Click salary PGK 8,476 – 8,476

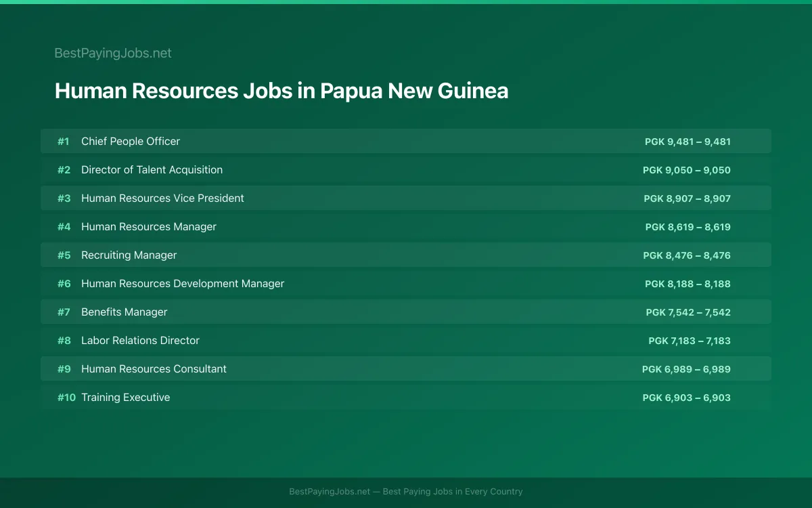687,255
